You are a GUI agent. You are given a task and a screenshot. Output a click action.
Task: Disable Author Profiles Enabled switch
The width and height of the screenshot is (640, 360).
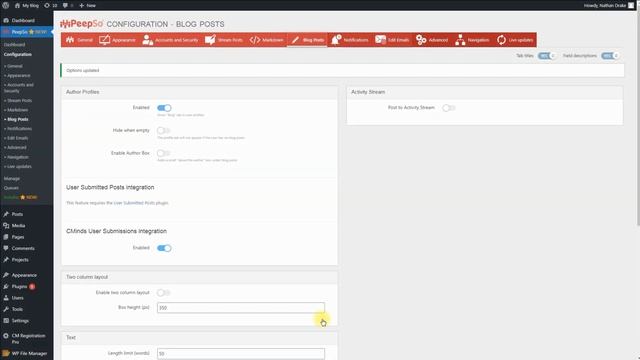[x=164, y=108]
